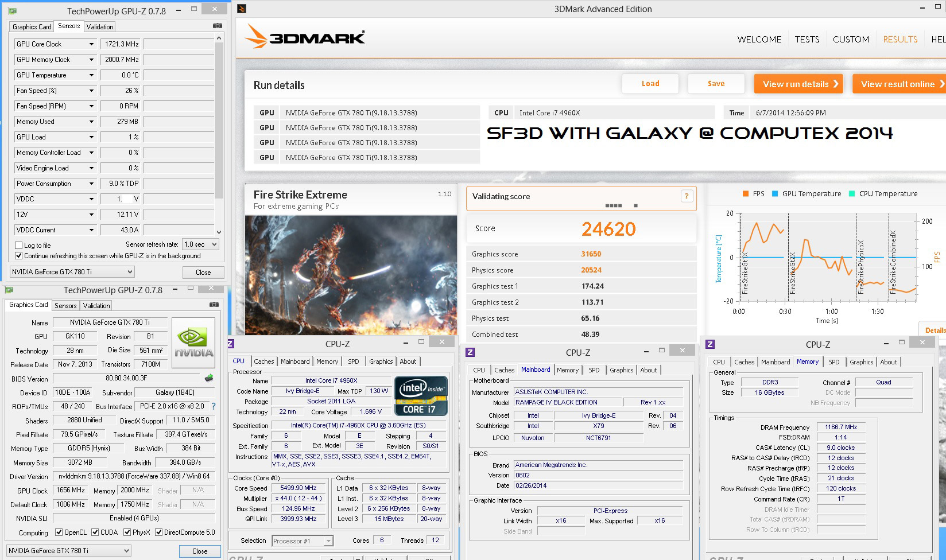Go to CUSTOM in 3DMark navigation
946x560 pixels.
[851, 40]
